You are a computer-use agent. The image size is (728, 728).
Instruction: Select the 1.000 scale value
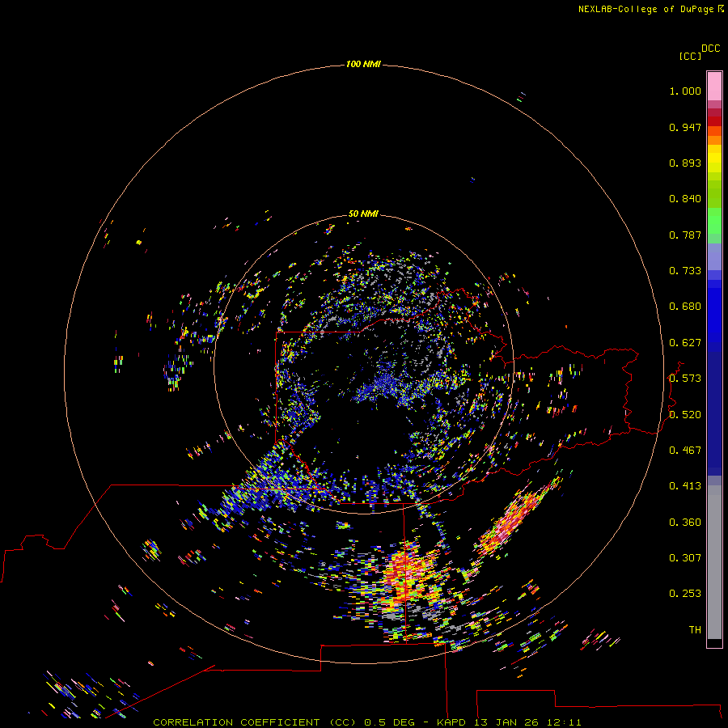click(685, 91)
